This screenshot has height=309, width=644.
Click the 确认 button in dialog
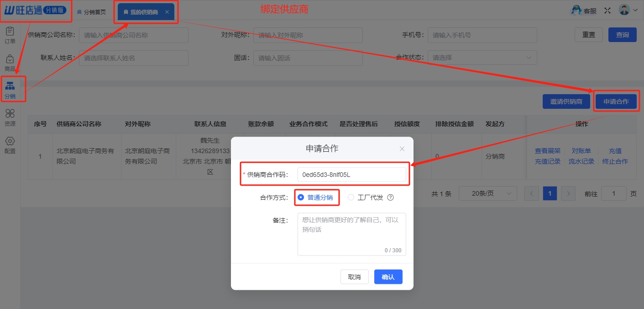pos(388,277)
